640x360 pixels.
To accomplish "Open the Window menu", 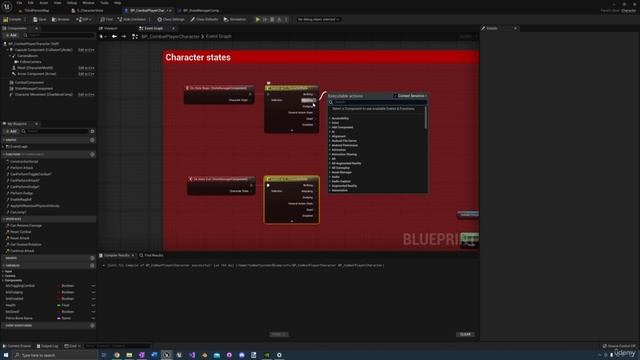I will pyautogui.click(x=88, y=3).
